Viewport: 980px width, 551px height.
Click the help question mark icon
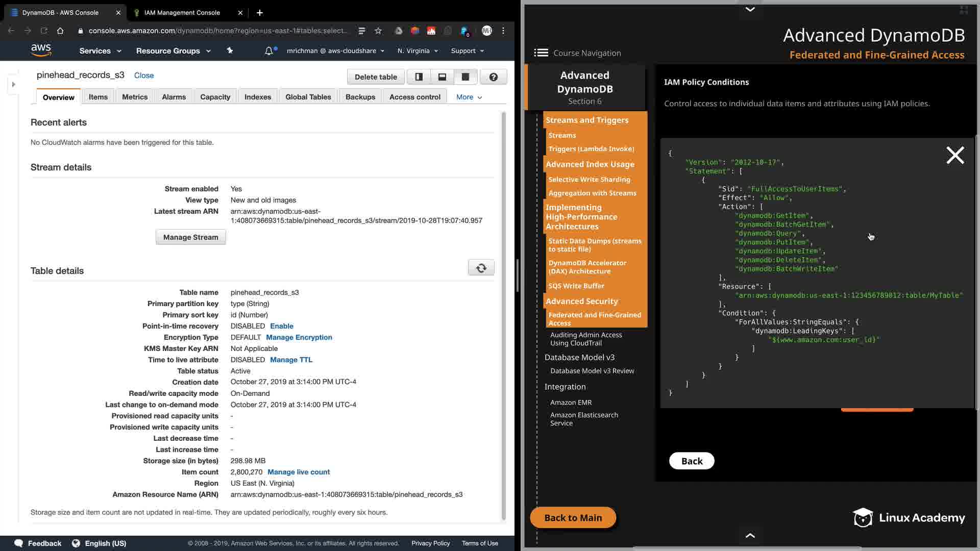(x=493, y=77)
